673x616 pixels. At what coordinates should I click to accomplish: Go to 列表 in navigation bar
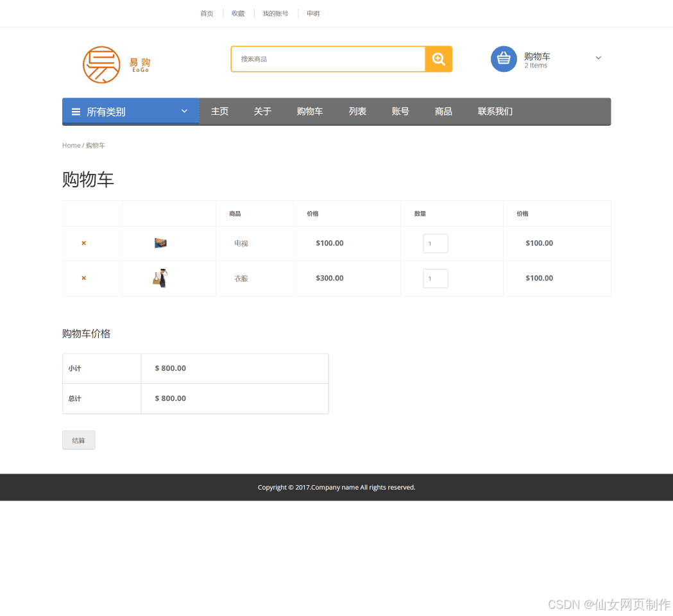pos(357,112)
